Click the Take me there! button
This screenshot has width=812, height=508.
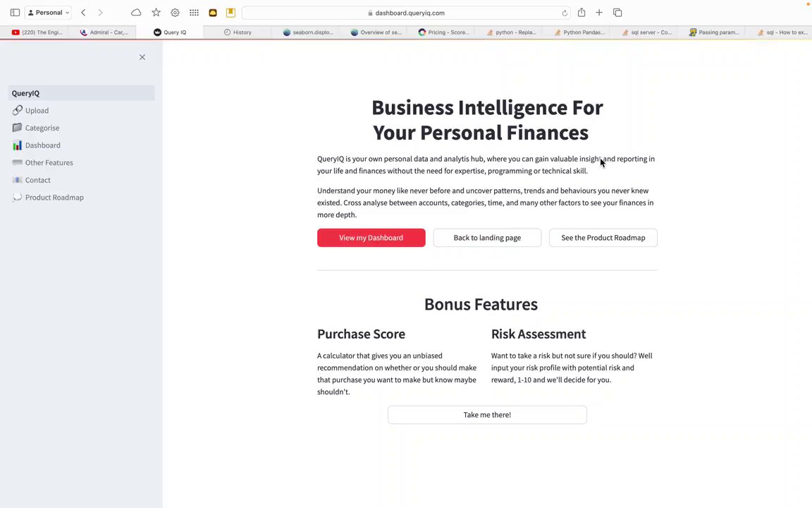[487, 415]
